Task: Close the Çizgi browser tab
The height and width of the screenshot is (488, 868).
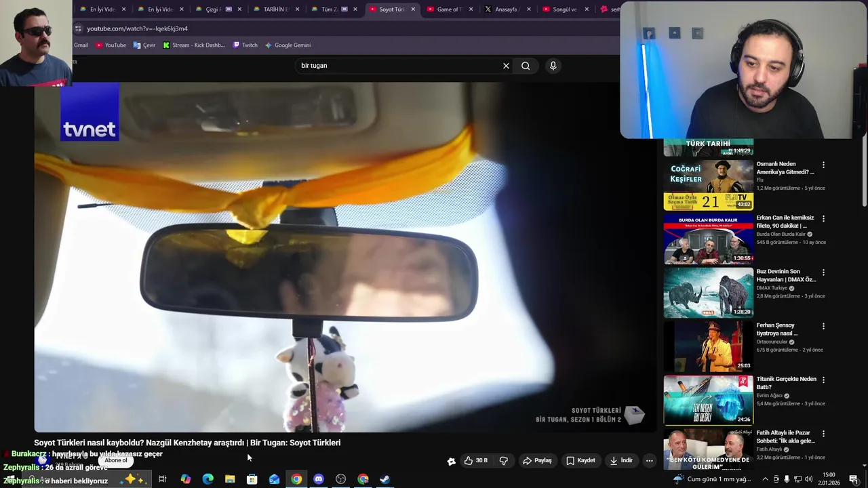Action: click(x=239, y=9)
